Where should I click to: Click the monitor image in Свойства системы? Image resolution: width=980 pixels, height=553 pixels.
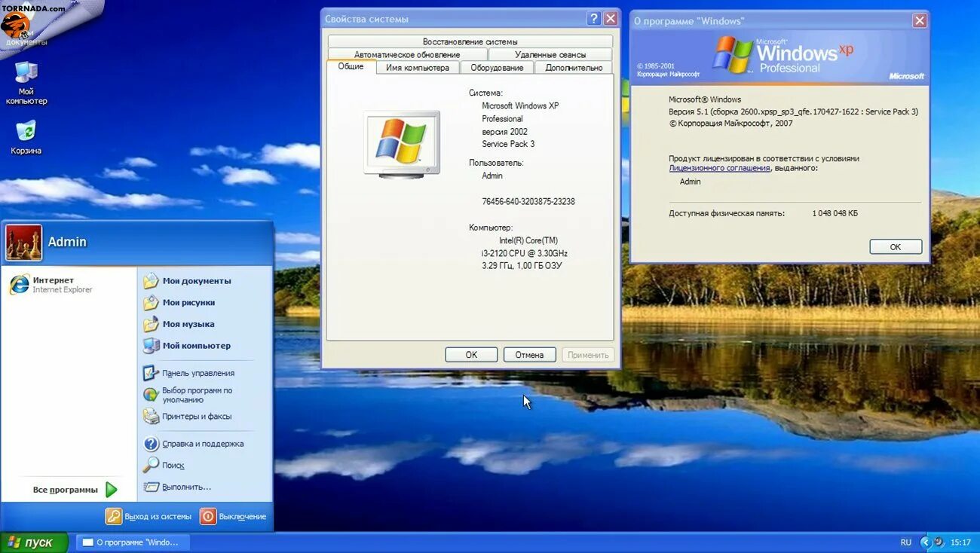point(401,144)
